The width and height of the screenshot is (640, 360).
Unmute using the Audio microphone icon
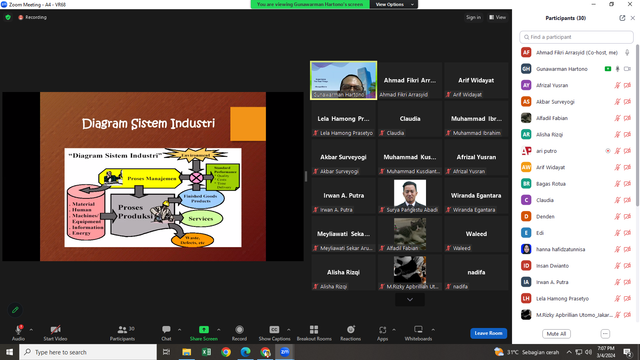click(18, 330)
